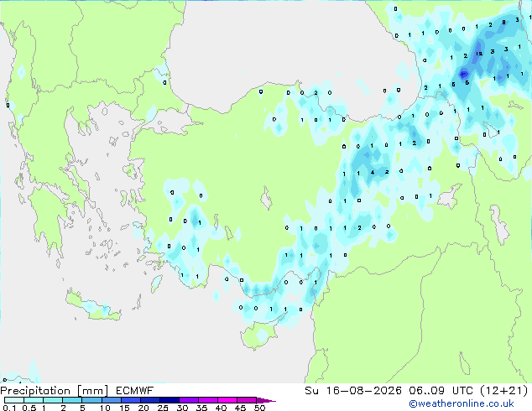The image size is (532, 411).
Task: Select the 30–35 mm purple legend swatch
Action: 189,400
